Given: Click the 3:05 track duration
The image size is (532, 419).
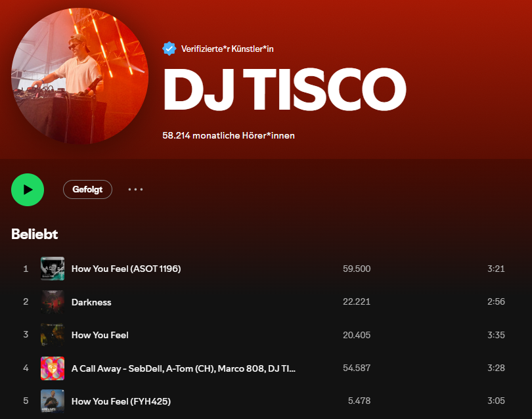Looking at the screenshot, I should [496, 401].
